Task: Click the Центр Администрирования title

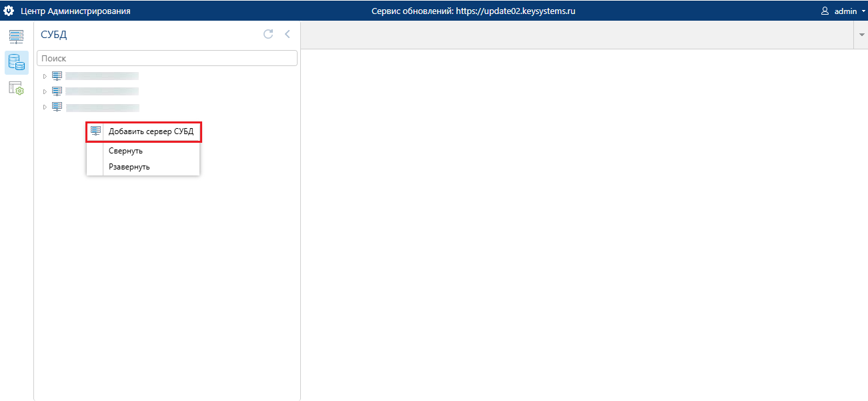Action: (76, 11)
